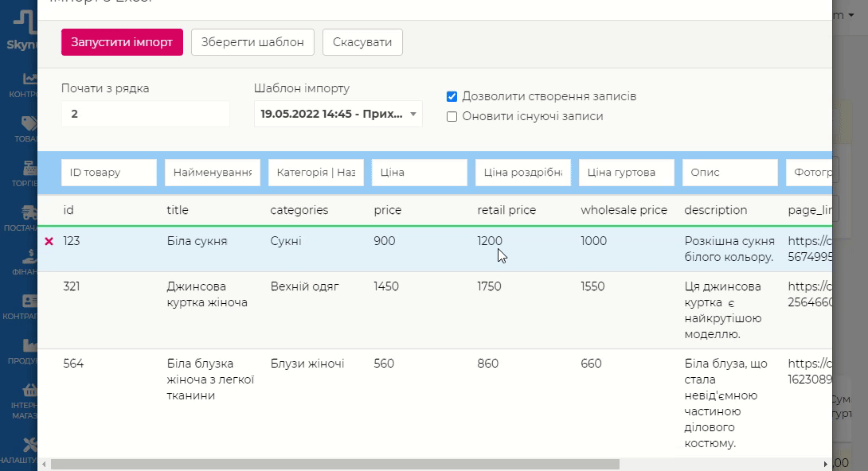Enable 'Оновити існуючі записи' checkbox
The height and width of the screenshot is (471, 868).
[x=452, y=117]
